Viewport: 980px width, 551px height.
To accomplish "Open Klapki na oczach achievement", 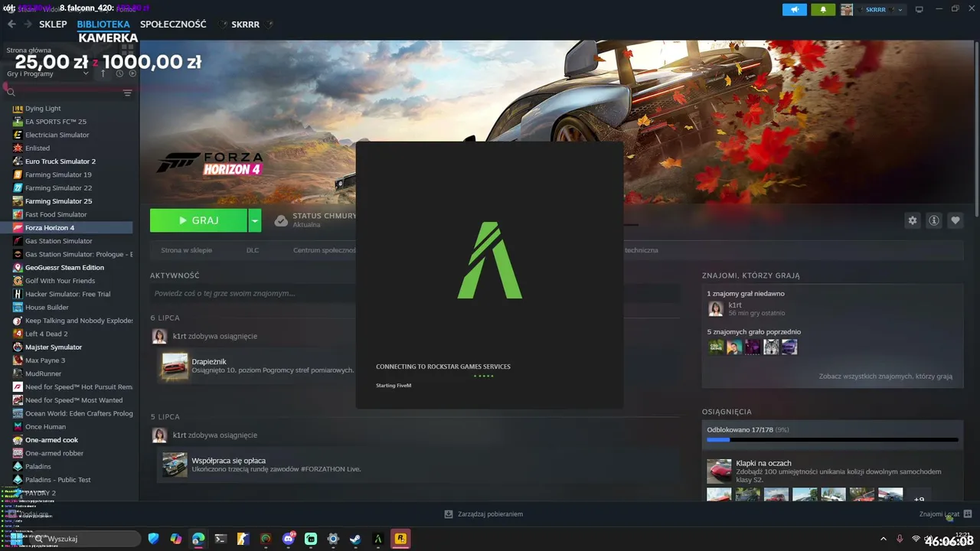I will [x=719, y=471].
